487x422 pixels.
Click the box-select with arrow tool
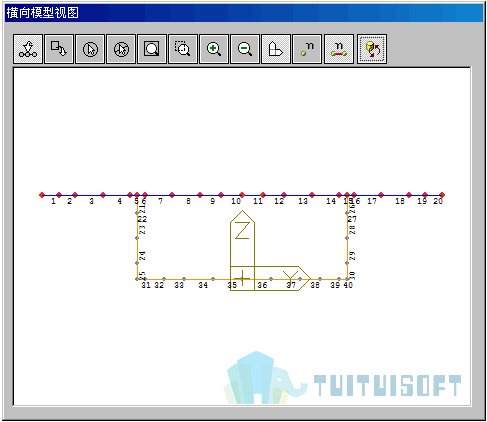(59, 49)
